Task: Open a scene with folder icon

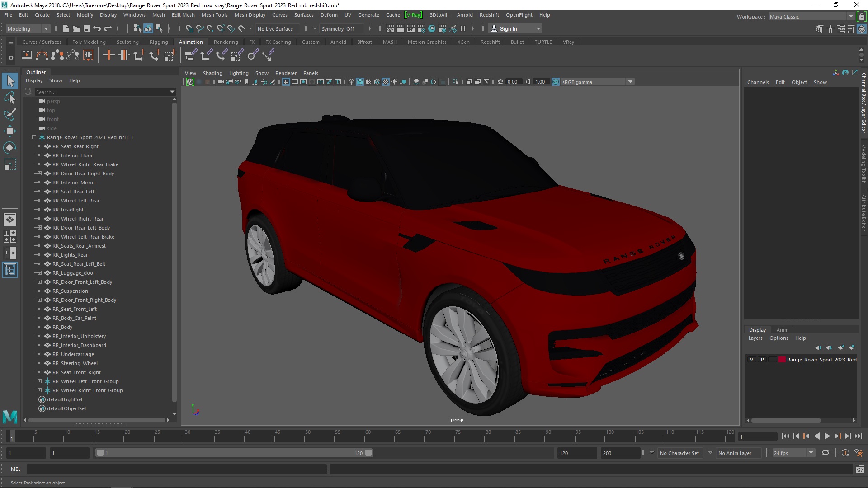Action: coord(76,28)
